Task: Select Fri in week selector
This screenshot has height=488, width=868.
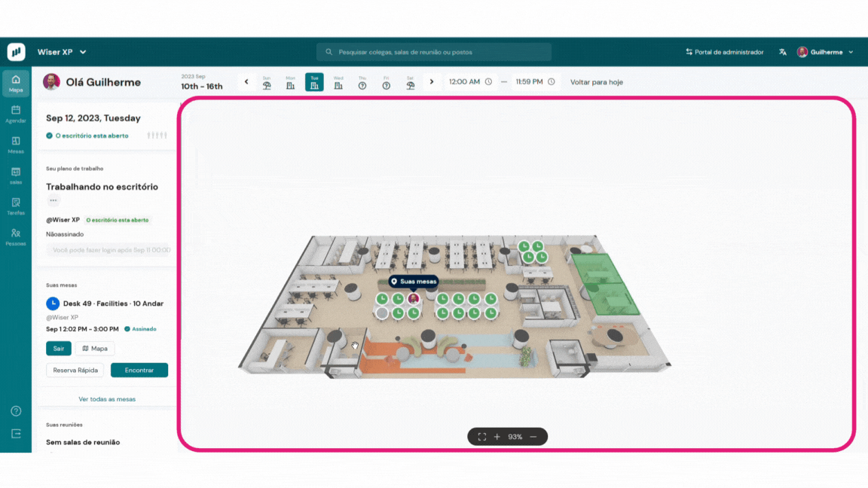Action: pyautogui.click(x=387, y=82)
